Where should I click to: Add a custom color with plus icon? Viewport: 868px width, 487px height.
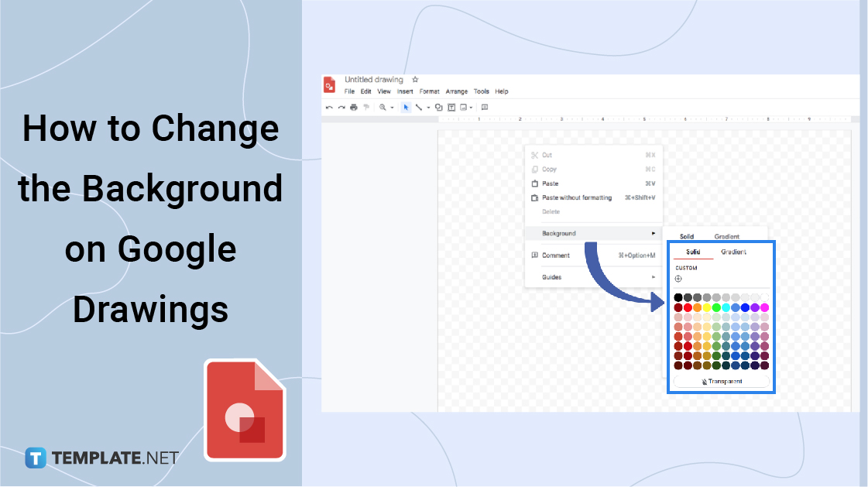(x=678, y=279)
